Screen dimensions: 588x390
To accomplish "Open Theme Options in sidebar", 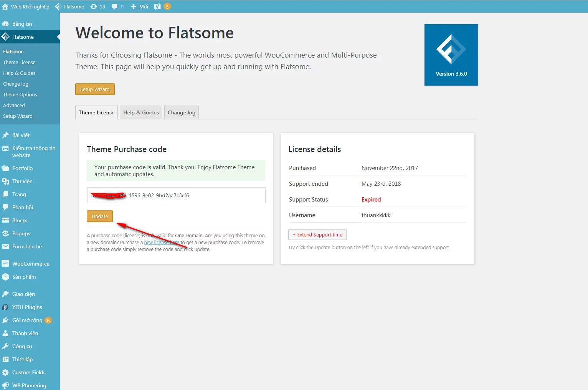I will click(x=20, y=94).
